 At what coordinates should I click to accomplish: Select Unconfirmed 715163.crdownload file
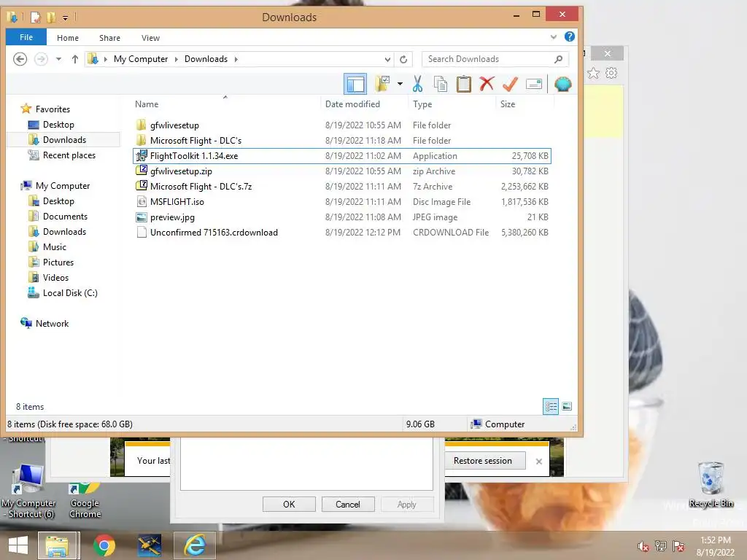click(341, 233)
